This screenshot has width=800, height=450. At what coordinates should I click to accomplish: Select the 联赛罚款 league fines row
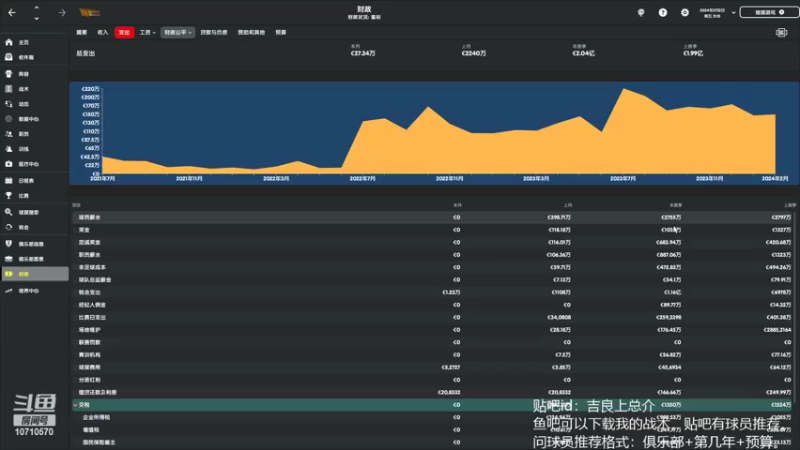tap(432, 342)
